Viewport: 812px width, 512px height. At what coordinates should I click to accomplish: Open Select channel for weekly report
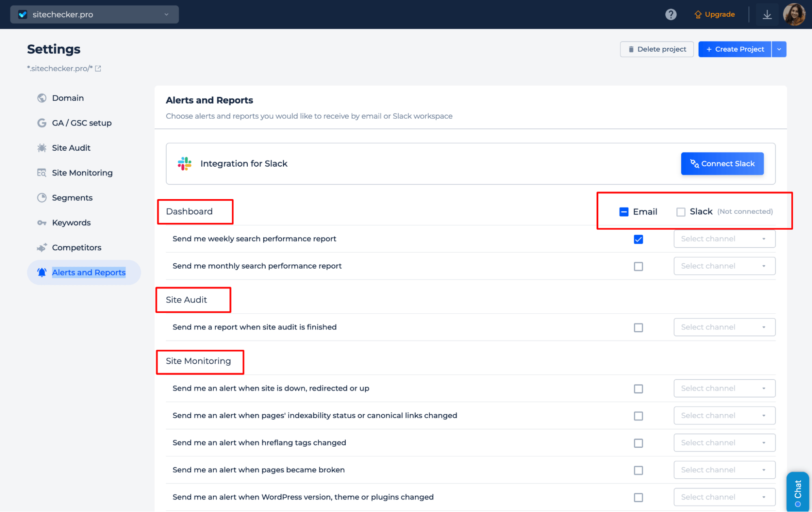coord(724,239)
